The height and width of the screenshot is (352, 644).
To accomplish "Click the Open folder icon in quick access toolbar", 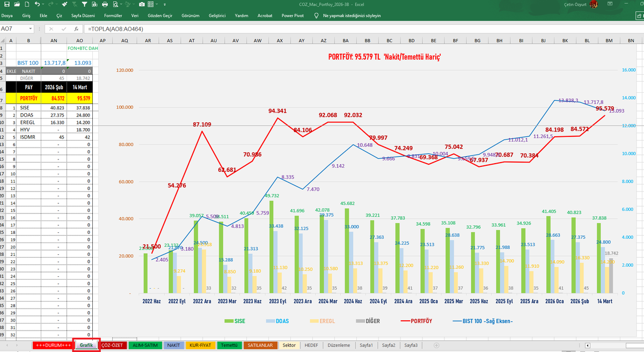I will (x=17, y=4).
